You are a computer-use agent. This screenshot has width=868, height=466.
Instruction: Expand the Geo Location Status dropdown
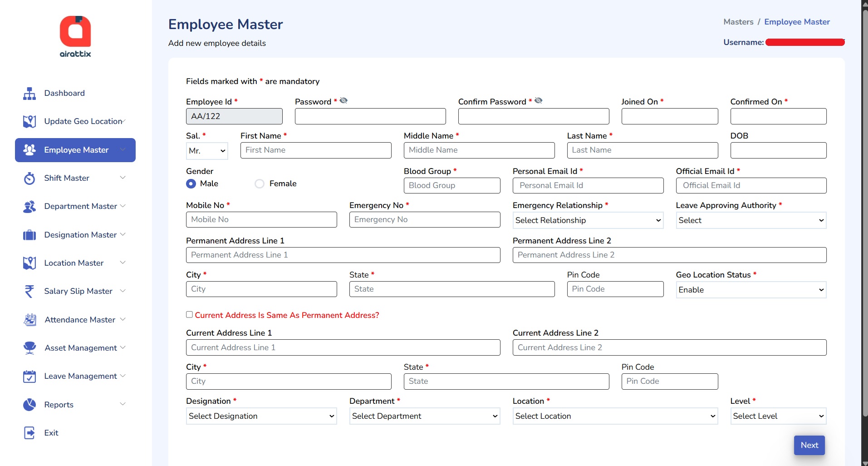click(x=751, y=290)
